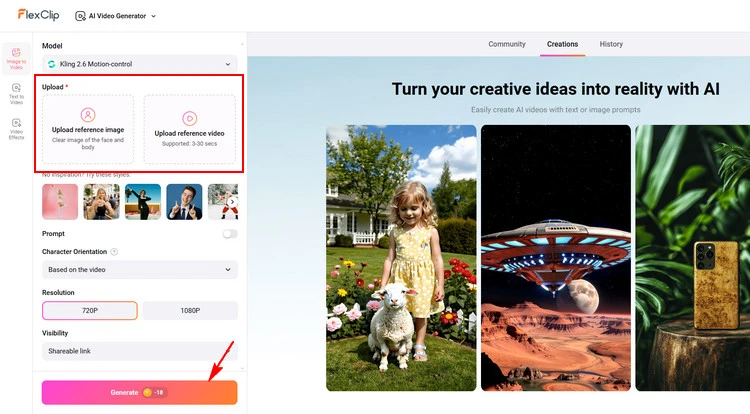Click the AI Video Generator camera icon

pos(80,16)
